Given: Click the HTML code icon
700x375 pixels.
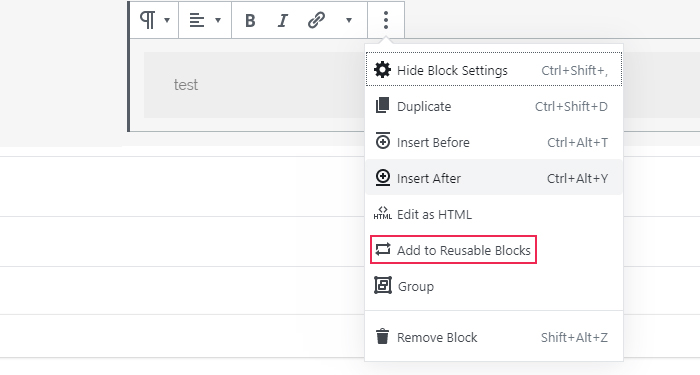Looking at the screenshot, I should click(x=383, y=213).
